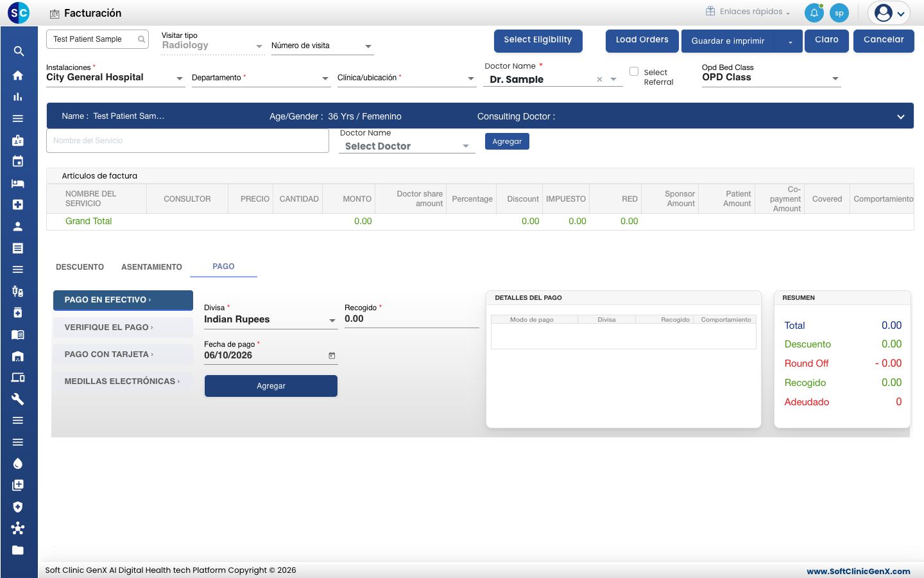
Task: Open the open-book icon in sidebar
Action: click(18, 335)
